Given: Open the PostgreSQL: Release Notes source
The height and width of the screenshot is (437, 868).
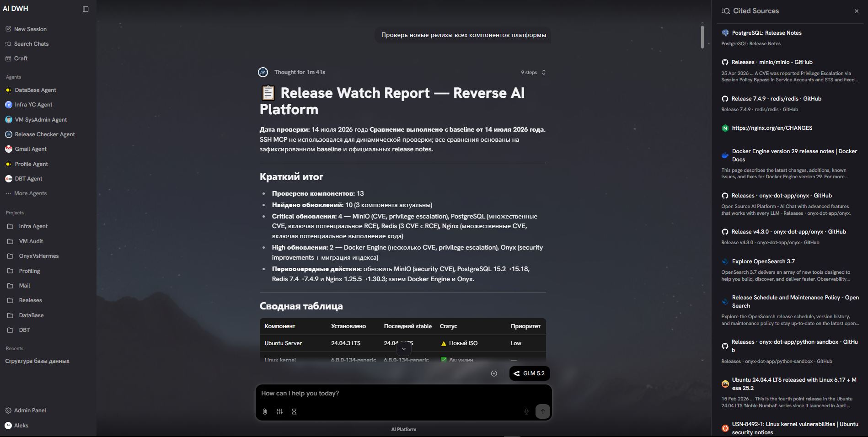Looking at the screenshot, I should tap(766, 33).
